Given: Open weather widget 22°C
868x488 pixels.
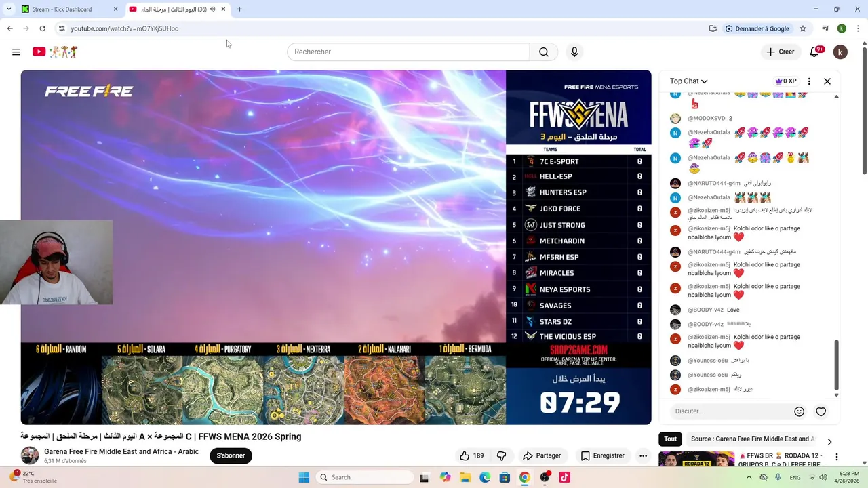Looking at the screenshot, I should click(34, 476).
